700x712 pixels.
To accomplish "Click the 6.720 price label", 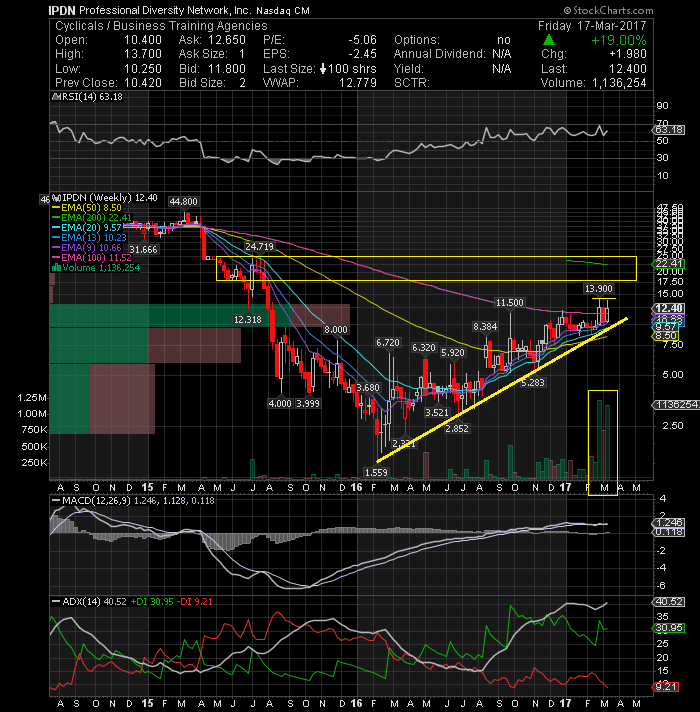I will pos(388,342).
